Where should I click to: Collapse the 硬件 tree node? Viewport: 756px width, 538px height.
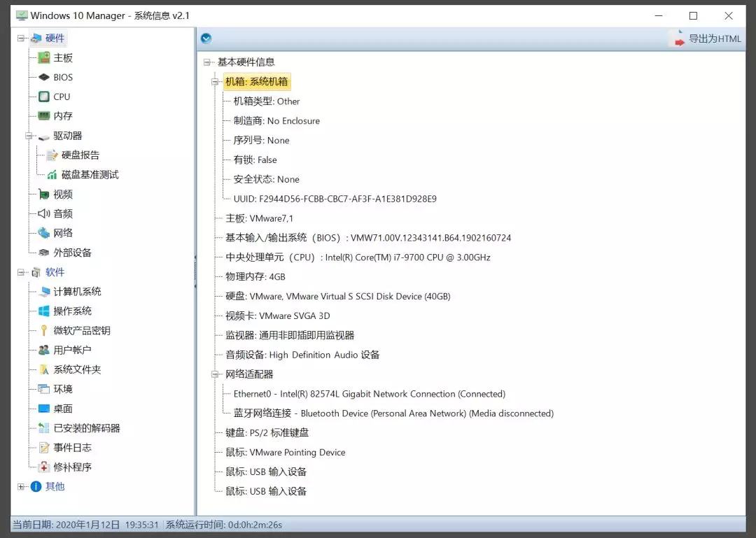21,38
